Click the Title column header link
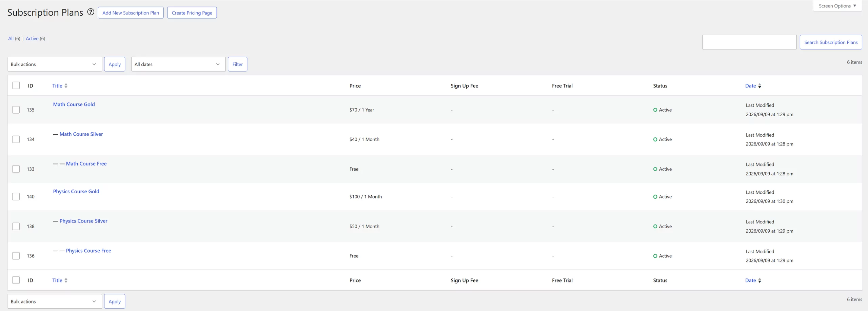 (57, 86)
